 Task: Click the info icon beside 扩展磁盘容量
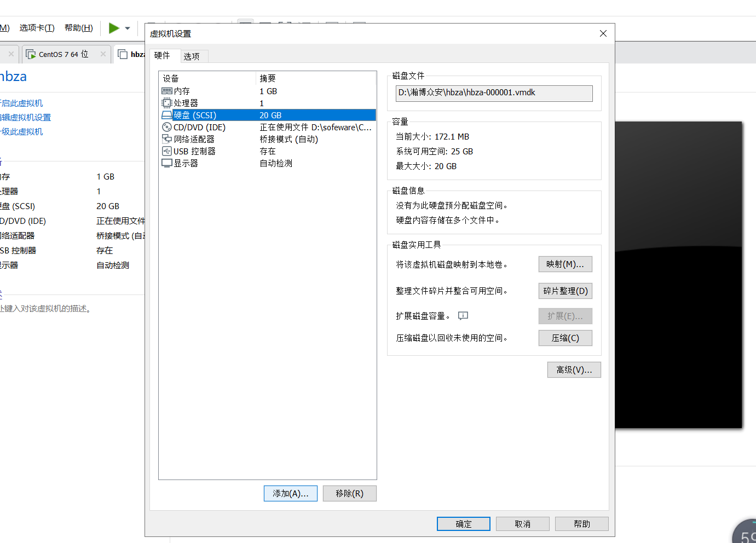tap(463, 316)
